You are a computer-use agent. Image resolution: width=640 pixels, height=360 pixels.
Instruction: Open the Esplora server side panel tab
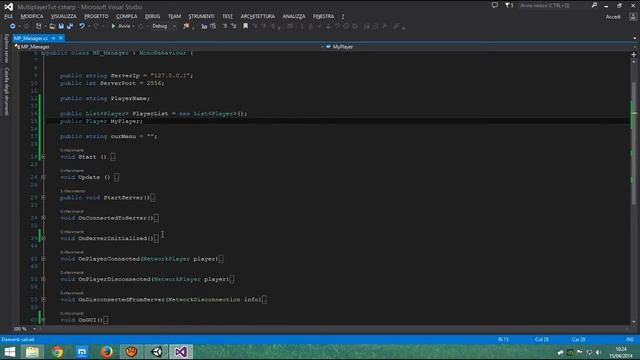(6, 49)
